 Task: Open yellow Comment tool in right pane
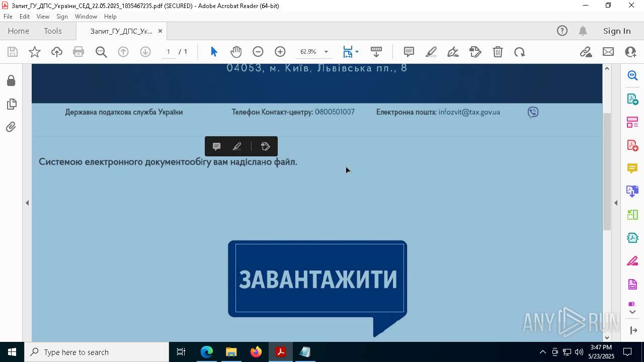[x=632, y=168]
